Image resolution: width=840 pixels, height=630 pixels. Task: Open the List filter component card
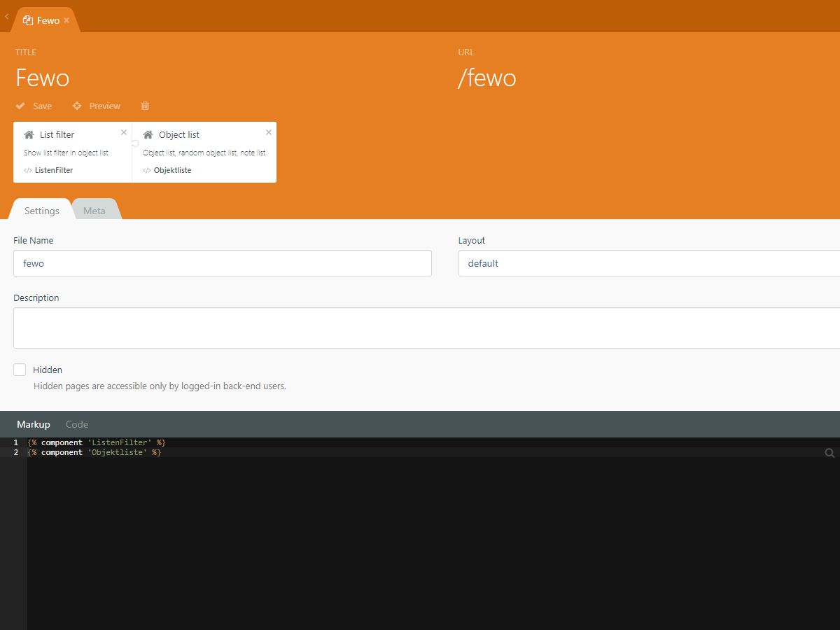coord(73,152)
